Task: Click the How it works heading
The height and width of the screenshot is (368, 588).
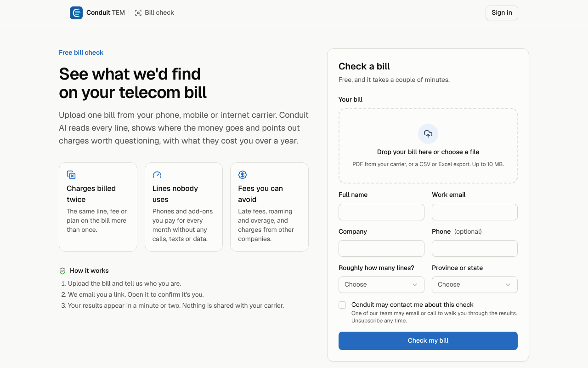Action: click(89, 271)
